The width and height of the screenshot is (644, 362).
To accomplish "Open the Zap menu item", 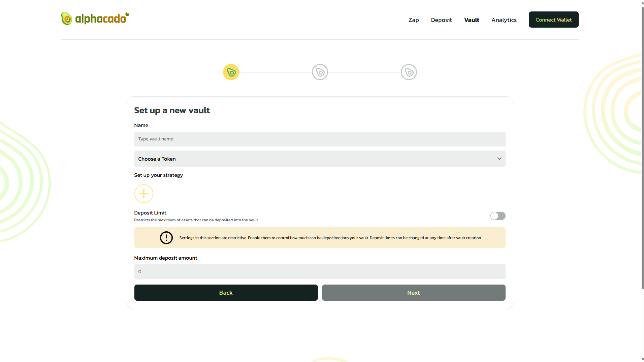I will pyautogui.click(x=414, y=20).
